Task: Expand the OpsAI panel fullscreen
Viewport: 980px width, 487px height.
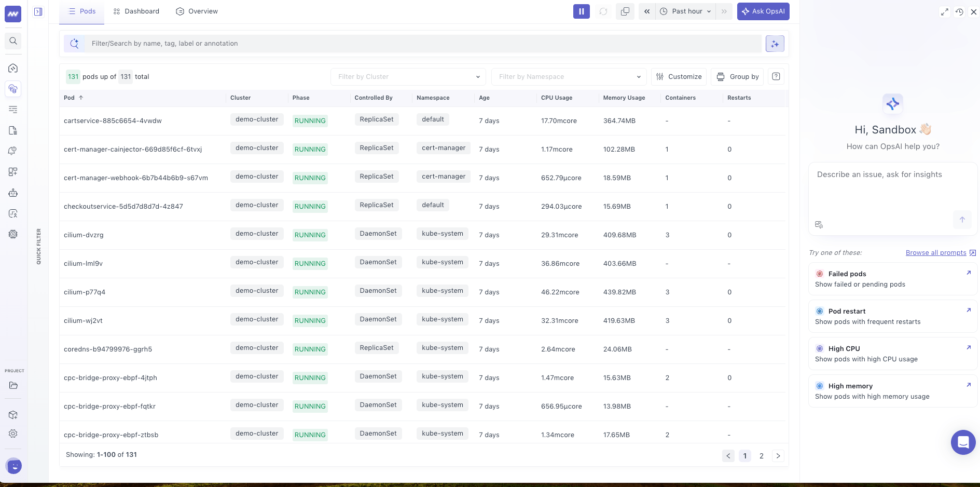Action: (x=945, y=12)
